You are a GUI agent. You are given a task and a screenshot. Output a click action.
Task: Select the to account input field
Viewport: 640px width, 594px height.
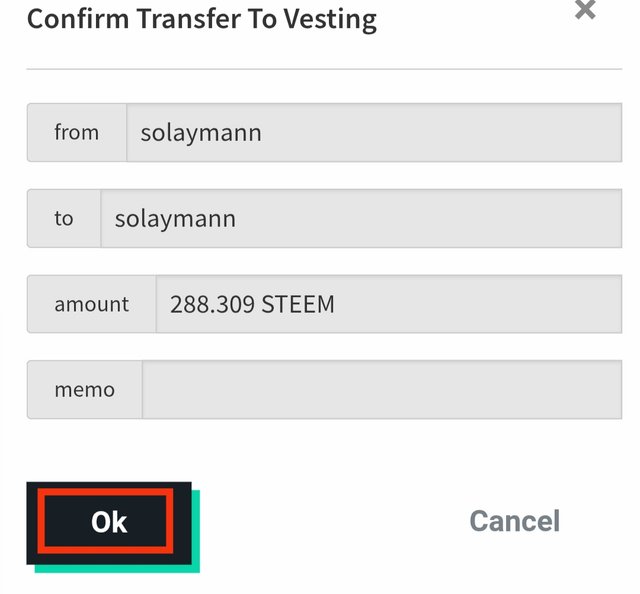tap(360, 218)
